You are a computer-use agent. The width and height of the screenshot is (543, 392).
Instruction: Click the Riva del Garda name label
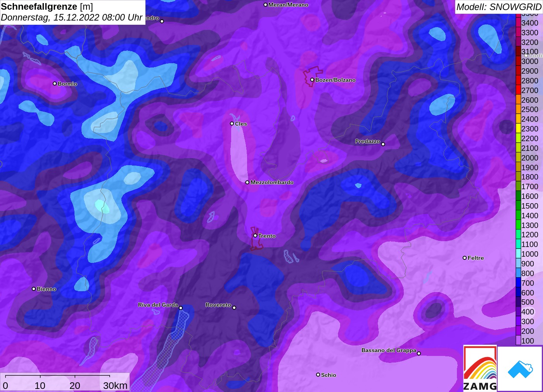(x=158, y=305)
